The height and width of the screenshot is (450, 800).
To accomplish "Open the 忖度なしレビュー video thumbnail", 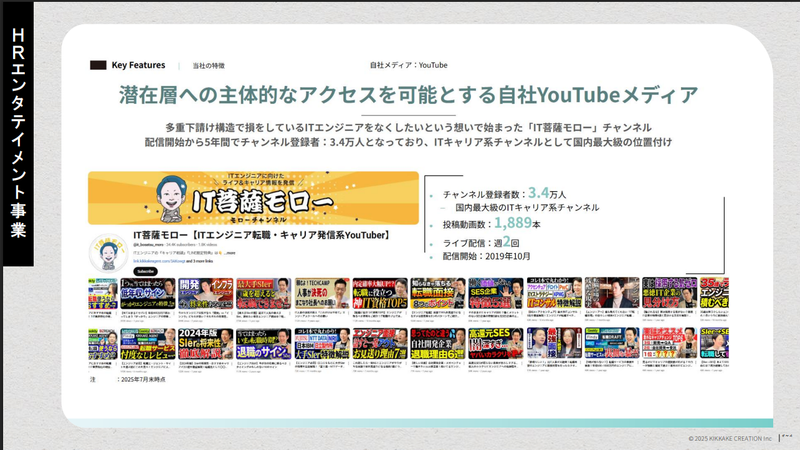I will [147, 344].
